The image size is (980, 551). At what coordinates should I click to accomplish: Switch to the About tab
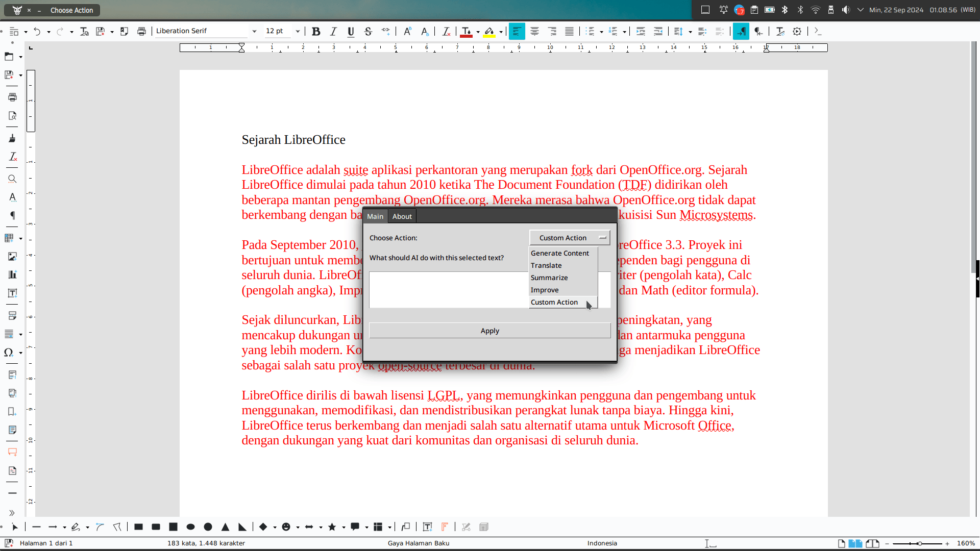402,216
